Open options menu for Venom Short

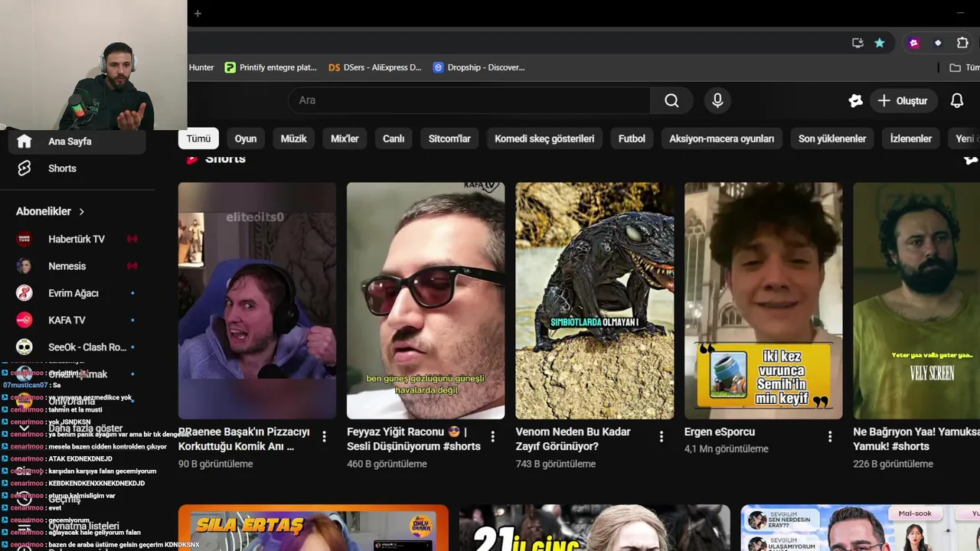tap(661, 436)
